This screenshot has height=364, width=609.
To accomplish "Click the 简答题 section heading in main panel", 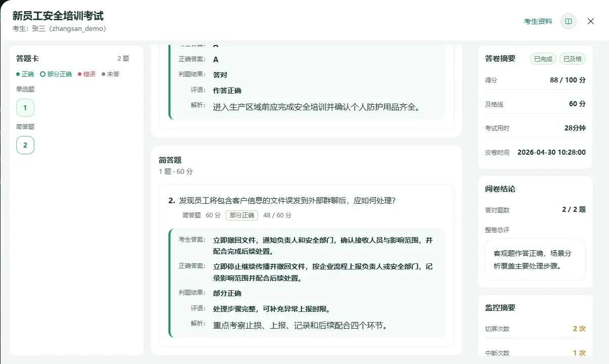I will [x=170, y=160].
